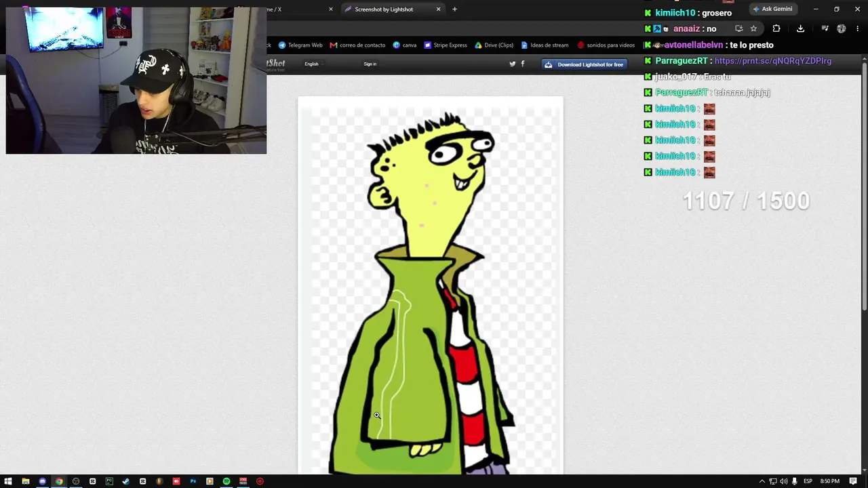Screen dimensions: 868x488
Task: Bookmark this page with the star icon
Action: click(x=753, y=28)
